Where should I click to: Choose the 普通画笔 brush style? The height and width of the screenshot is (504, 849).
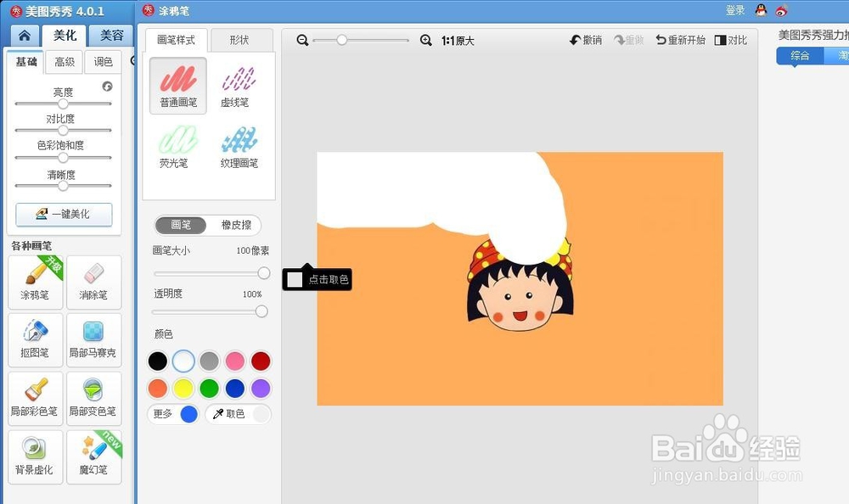click(178, 86)
